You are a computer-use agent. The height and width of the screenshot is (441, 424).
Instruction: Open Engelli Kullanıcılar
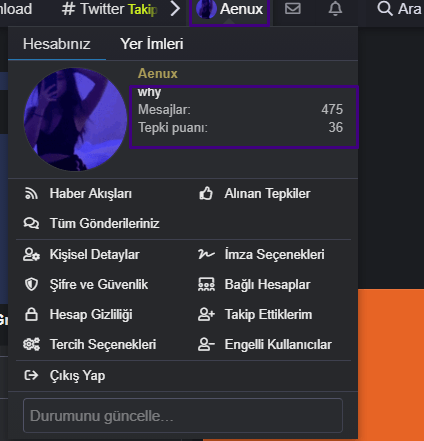click(278, 345)
